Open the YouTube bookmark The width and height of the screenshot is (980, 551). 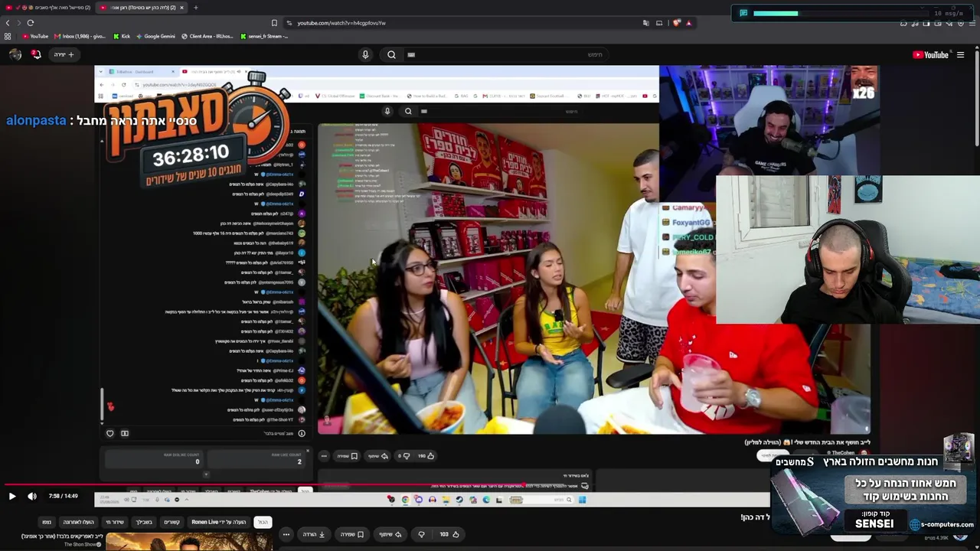[34, 36]
